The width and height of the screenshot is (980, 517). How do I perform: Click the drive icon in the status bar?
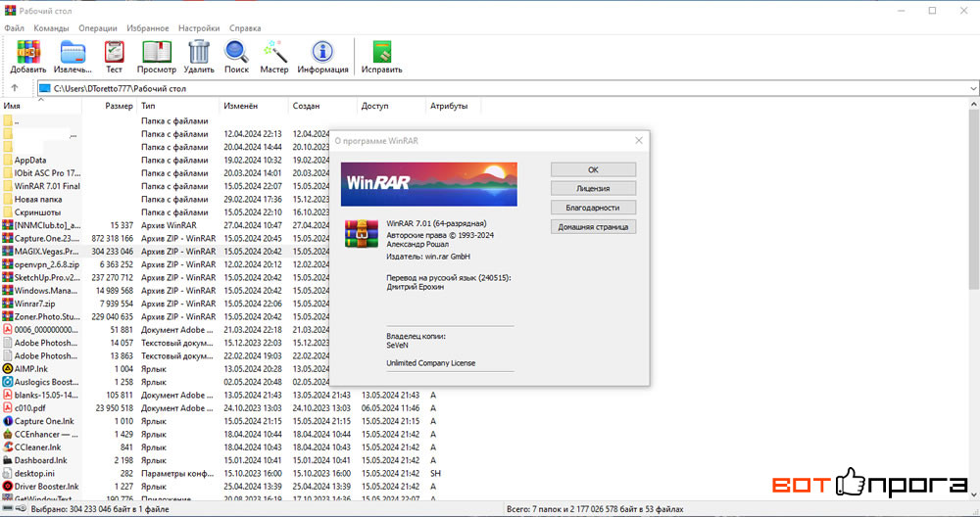point(8,509)
